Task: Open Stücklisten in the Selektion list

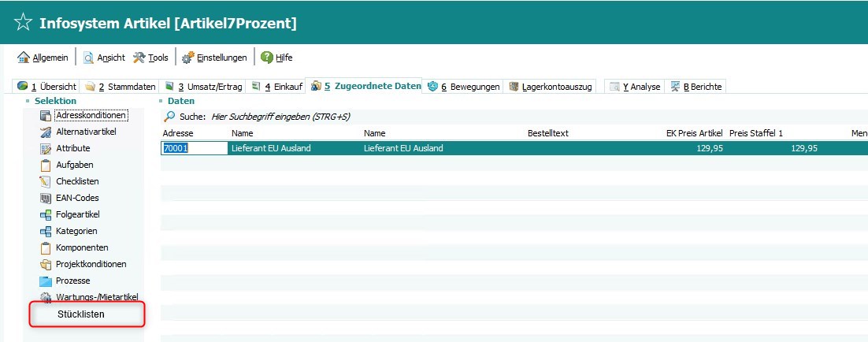Action: [81, 314]
